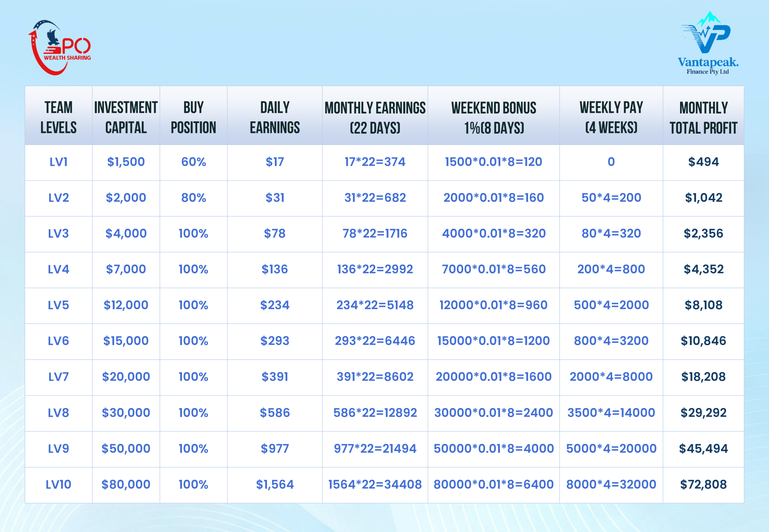Image resolution: width=769 pixels, height=532 pixels.
Task: Click the Investment Capital column header
Action: (126, 117)
